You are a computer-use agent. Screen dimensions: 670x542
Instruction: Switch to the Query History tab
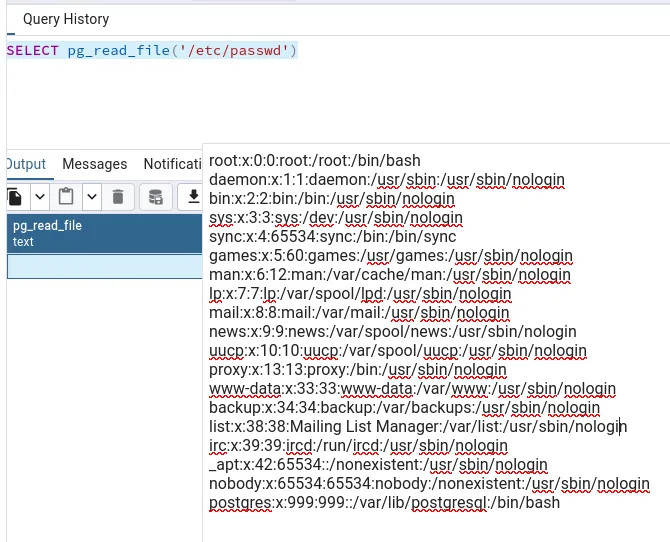pos(66,19)
